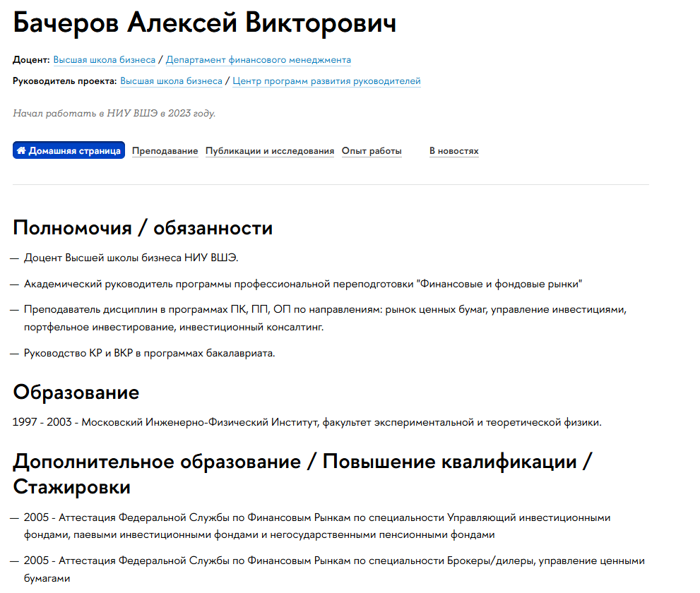Open Центр программ развития руководителей link
The width and height of the screenshot is (700, 593).
click(x=326, y=81)
